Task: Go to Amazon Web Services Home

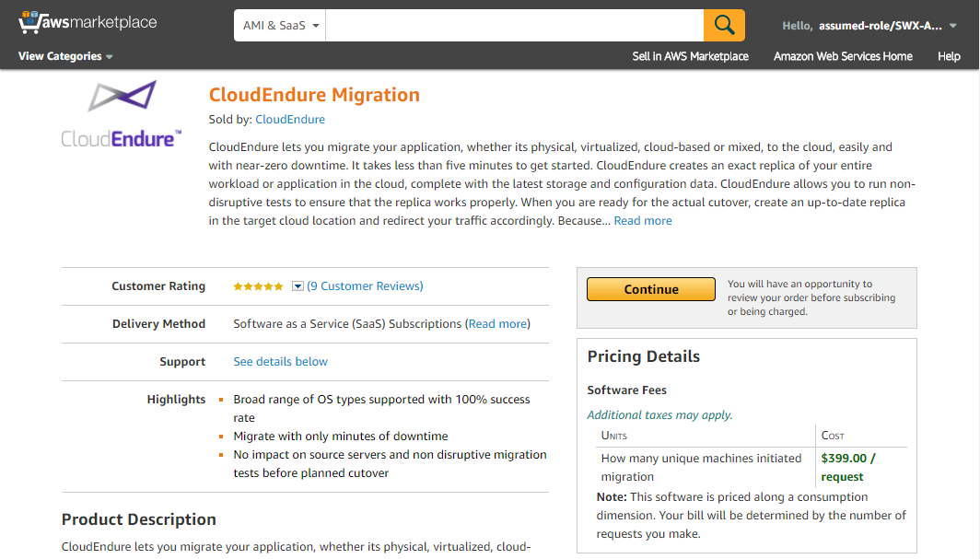Action: 843,56
